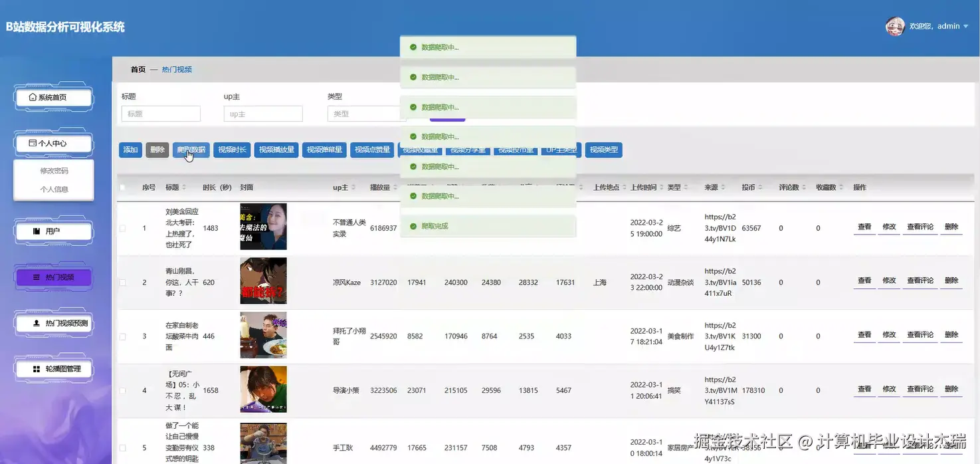980x464 pixels.
Task: Sort table by 标题 column arrows
Action: 185,187
